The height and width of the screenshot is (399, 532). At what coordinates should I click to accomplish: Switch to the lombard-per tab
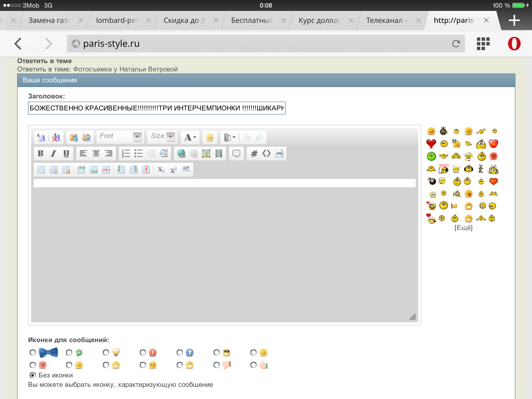pos(117,20)
